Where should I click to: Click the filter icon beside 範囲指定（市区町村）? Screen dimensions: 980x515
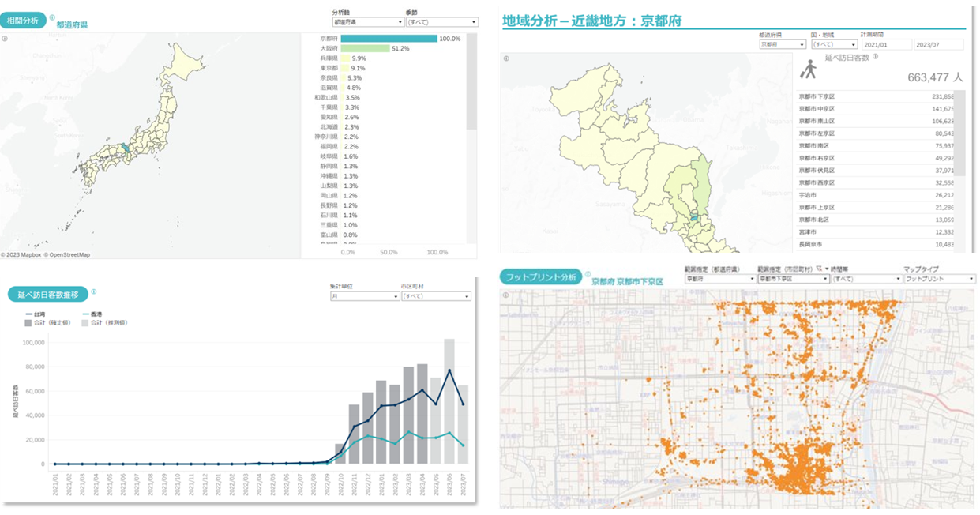[x=819, y=269]
